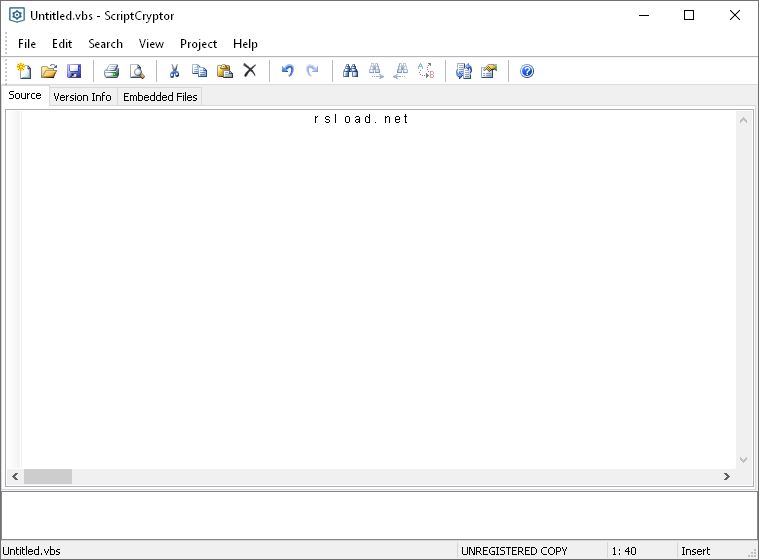Open help with the blue question icon
Viewport: 759px width, 560px height.
(x=527, y=71)
